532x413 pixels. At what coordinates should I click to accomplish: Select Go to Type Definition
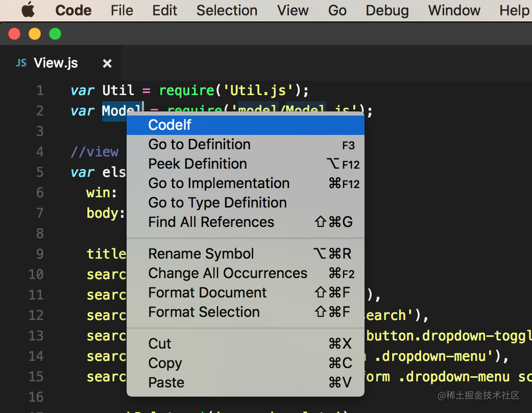[245, 203]
